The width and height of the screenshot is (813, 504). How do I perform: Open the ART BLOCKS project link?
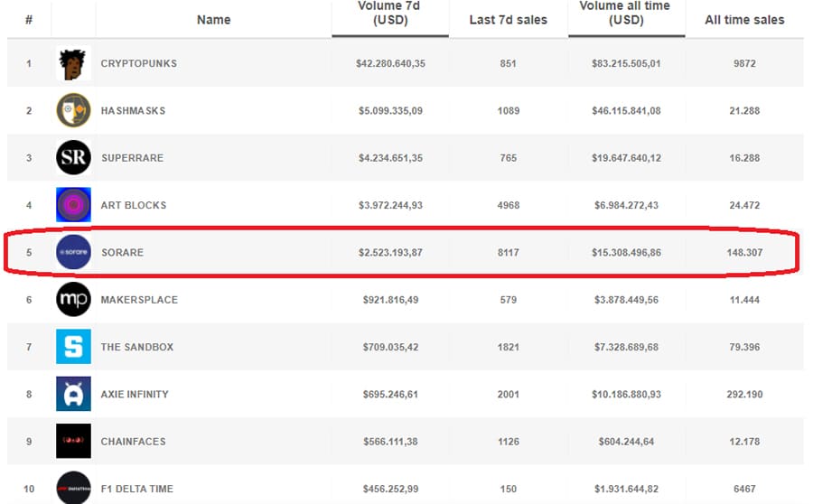[134, 205]
